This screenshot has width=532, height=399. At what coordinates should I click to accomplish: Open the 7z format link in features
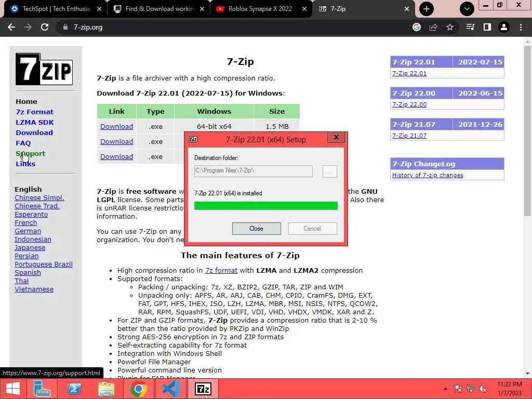click(221, 270)
